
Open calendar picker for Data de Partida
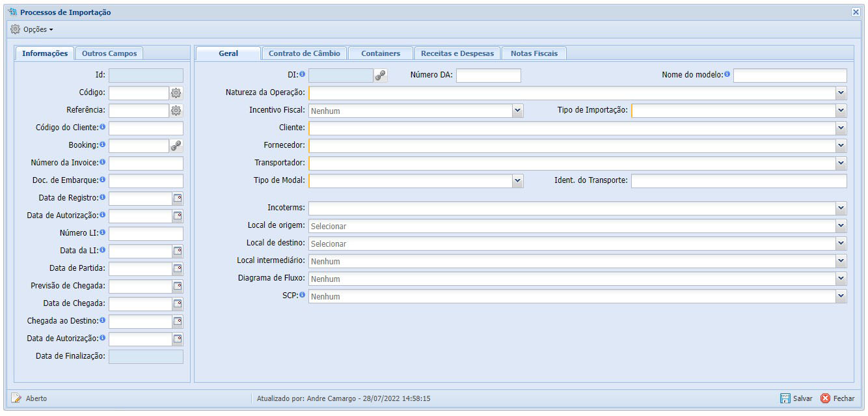coord(178,269)
